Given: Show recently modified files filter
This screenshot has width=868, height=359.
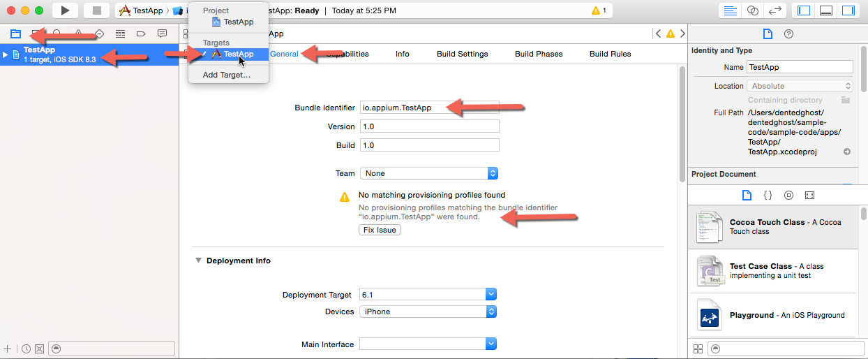Looking at the screenshot, I should pos(26,349).
